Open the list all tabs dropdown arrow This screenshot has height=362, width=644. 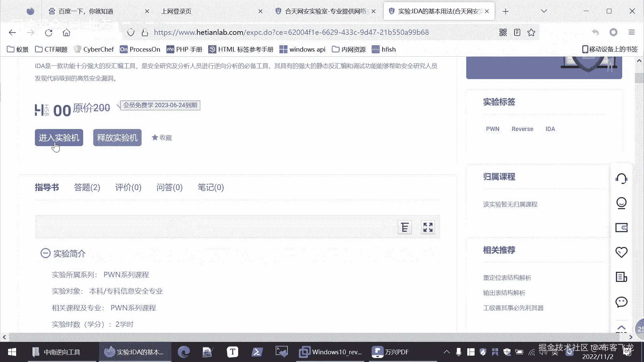point(544,11)
